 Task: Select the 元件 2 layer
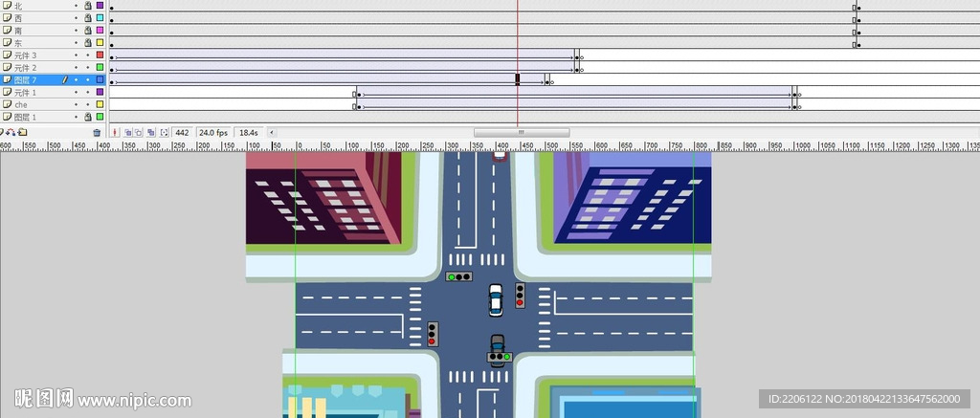tap(26, 68)
